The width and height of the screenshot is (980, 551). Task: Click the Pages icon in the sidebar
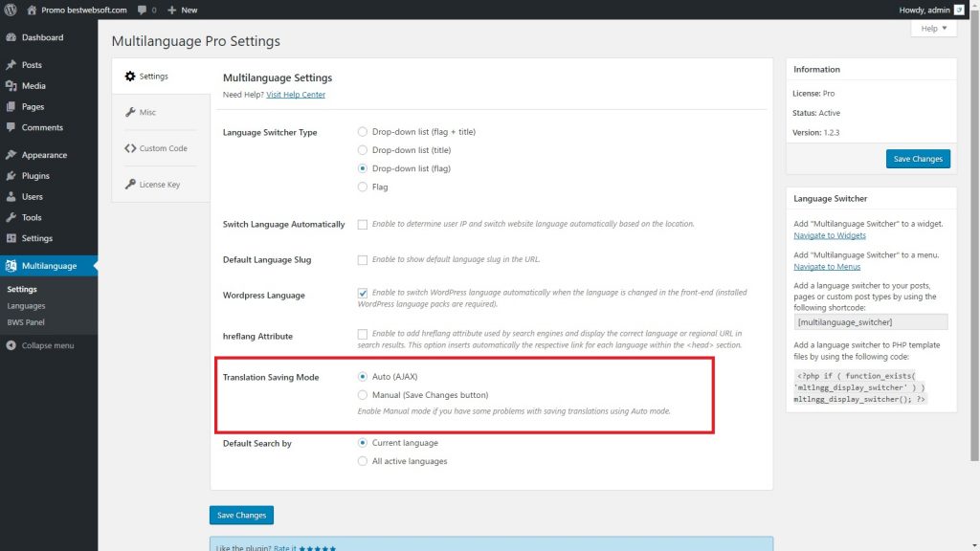[11, 107]
